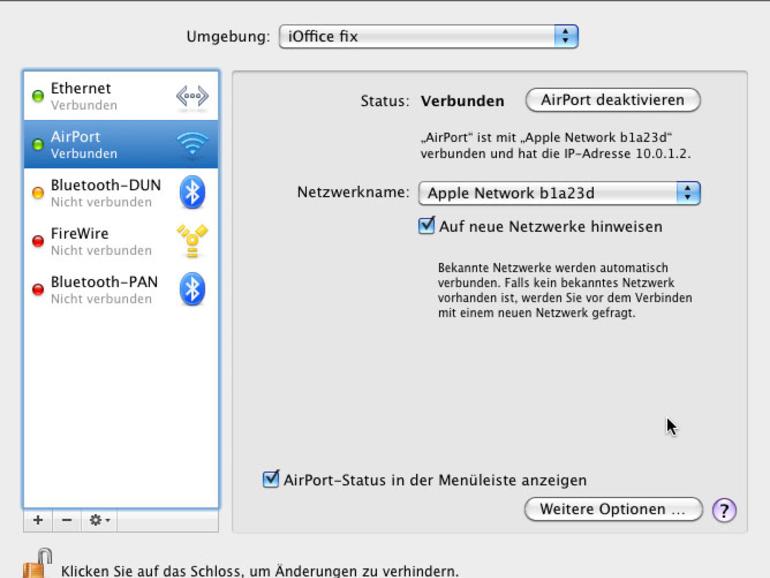
Task: Select Bluetooth-PAN service entry
Action: click(121, 289)
